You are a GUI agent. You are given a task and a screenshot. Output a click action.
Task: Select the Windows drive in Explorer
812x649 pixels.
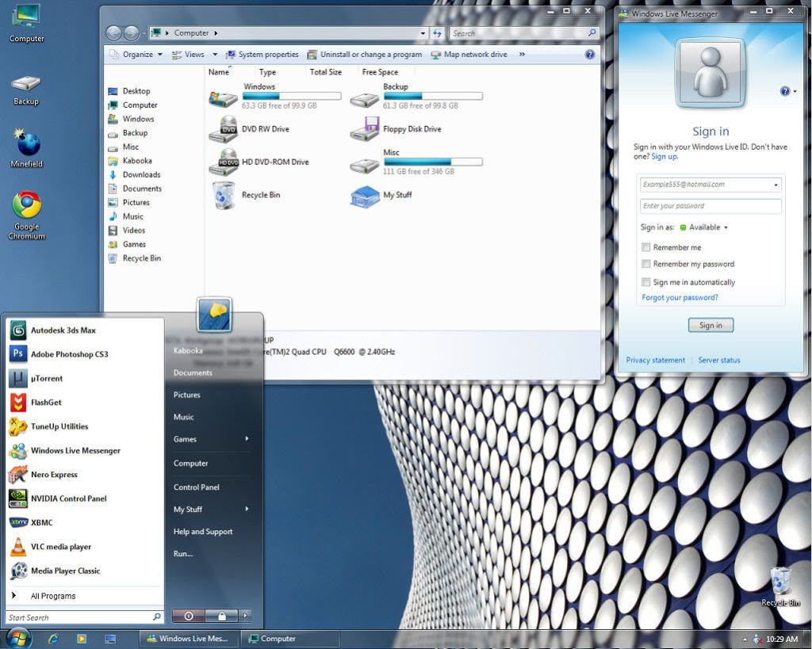(275, 96)
